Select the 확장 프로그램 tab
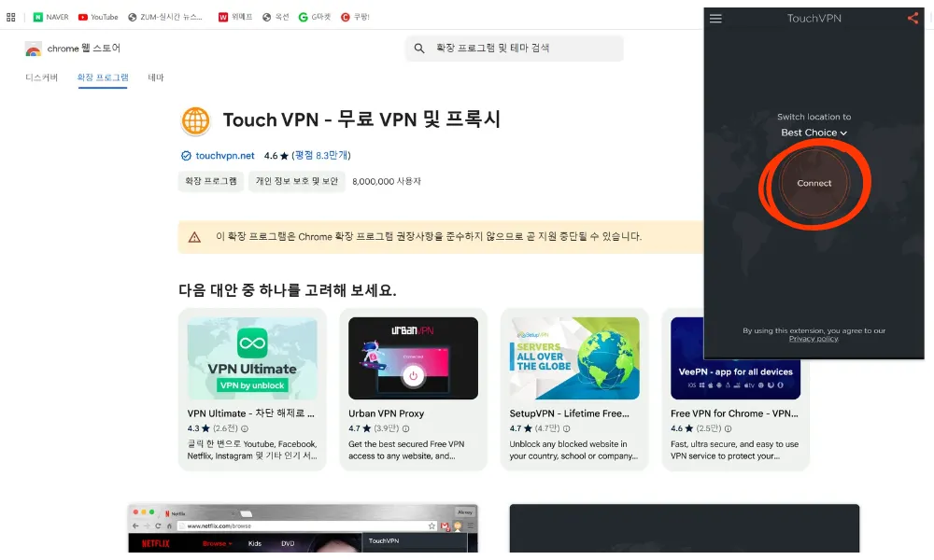Viewport: 934px width, 560px height. click(x=103, y=77)
